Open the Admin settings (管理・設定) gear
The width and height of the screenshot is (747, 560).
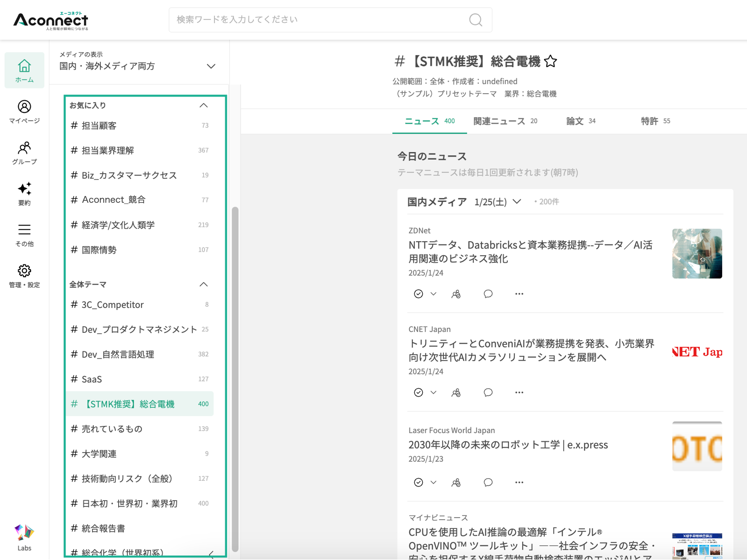coord(24,276)
